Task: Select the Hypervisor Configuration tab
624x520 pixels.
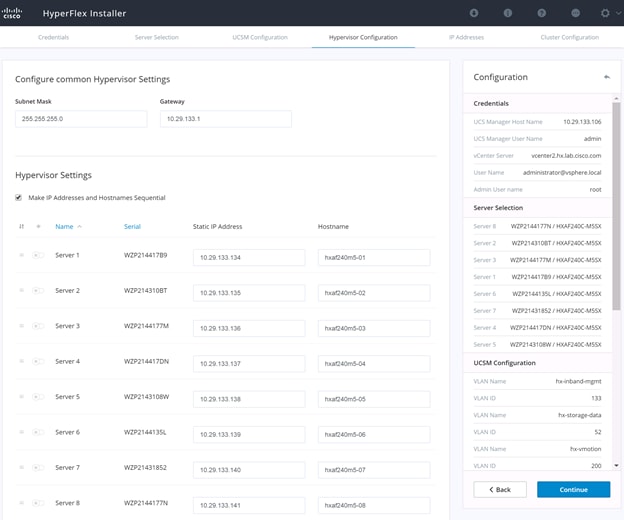Action: 363,37
